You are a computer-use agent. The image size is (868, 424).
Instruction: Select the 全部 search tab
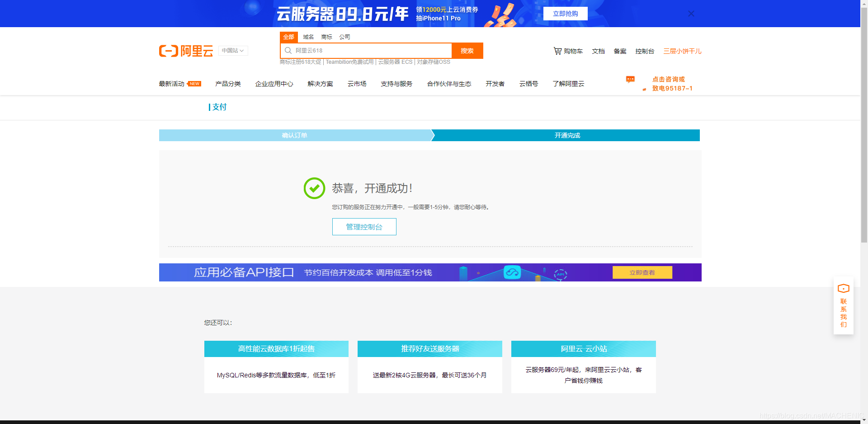(x=288, y=37)
